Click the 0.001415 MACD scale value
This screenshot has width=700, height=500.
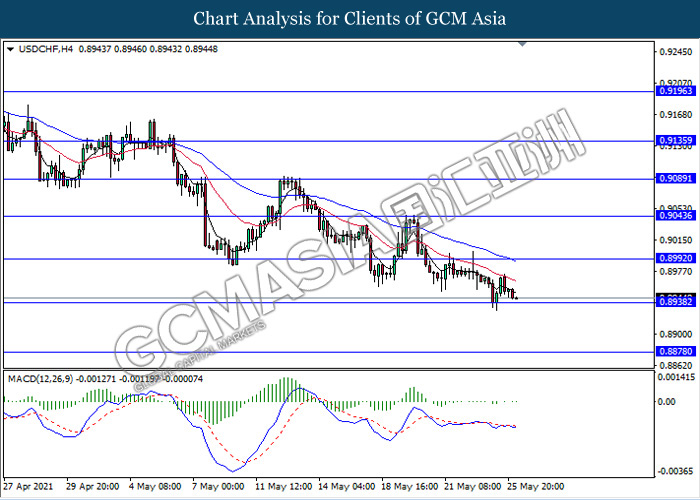pos(677,377)
